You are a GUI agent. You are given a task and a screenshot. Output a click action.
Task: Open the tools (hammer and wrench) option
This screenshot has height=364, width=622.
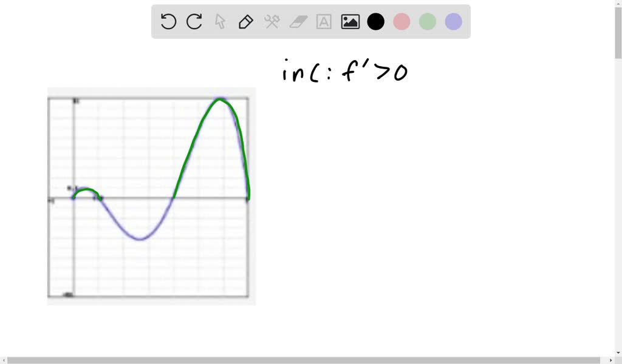tap(271, 22)
